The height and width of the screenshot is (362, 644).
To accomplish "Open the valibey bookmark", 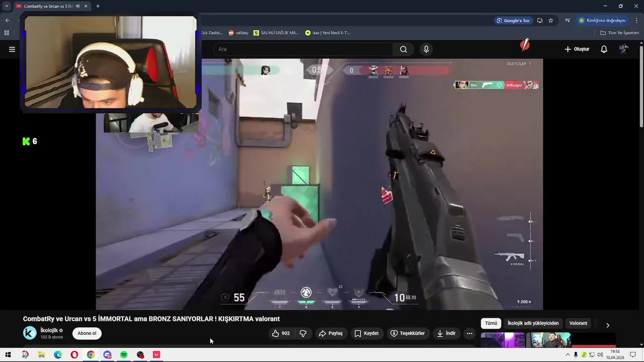I will coord(238,33).
